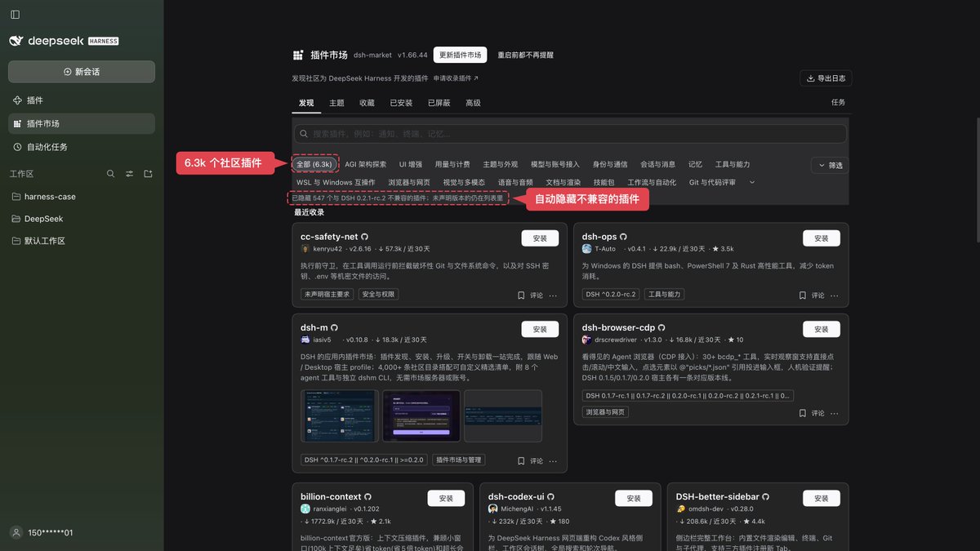This screenshot has width=980, height=551.
Task: Open the second dsh-m screenshot thumbnail
Action: click(421, 416)
